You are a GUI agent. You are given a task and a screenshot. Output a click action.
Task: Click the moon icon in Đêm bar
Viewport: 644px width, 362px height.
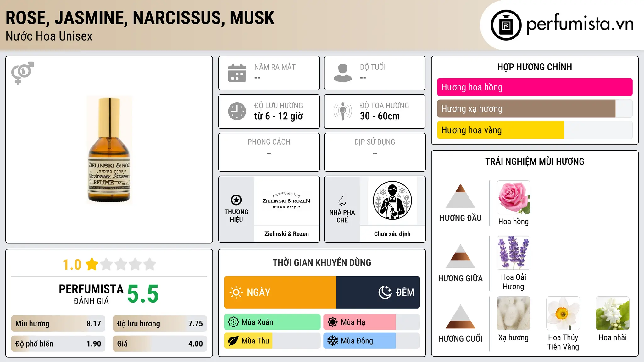(385, 292)
